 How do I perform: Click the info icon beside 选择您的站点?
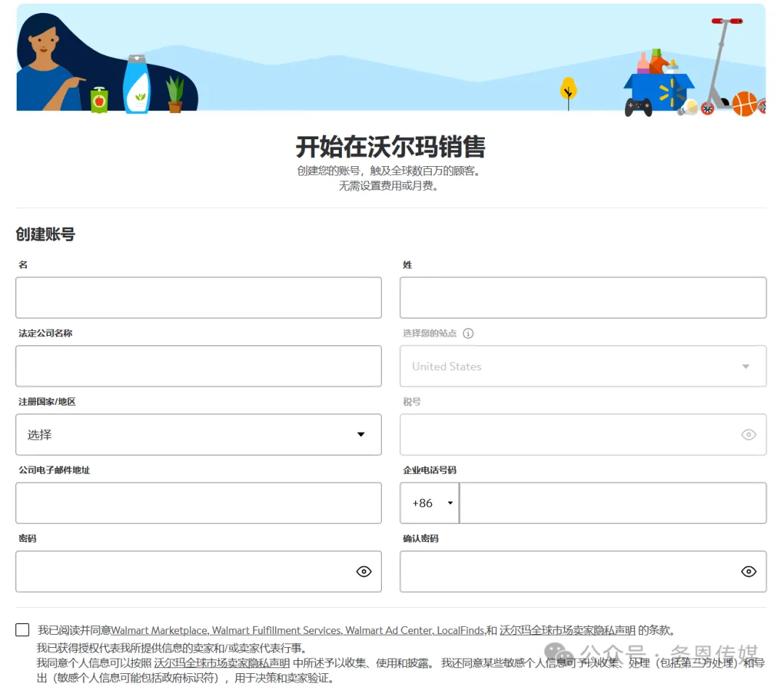[x=468, y=333]
